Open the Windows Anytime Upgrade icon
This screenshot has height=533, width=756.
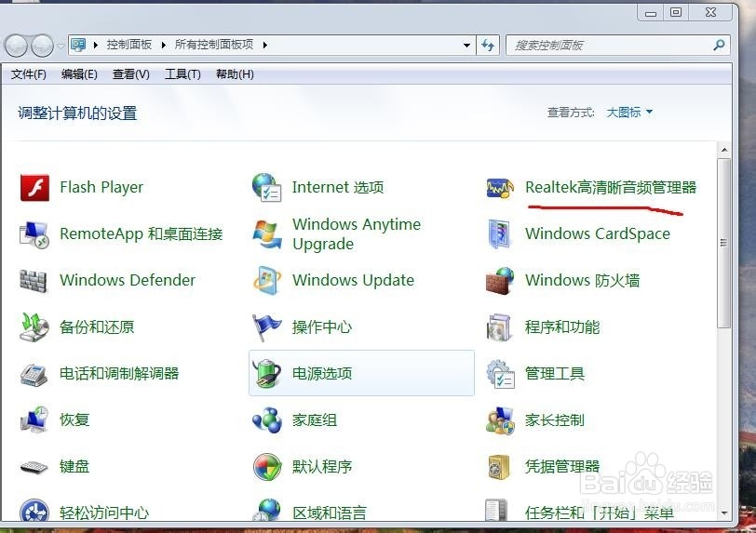[266, 234]
